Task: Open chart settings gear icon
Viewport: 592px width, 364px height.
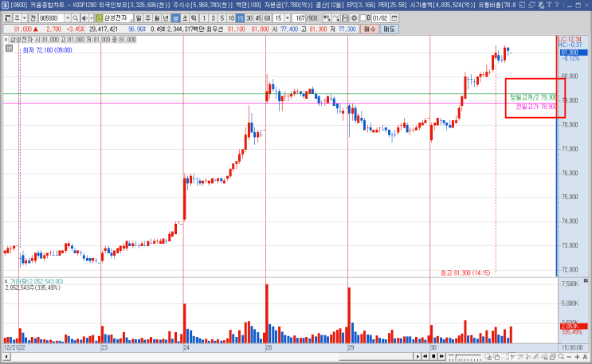Action: (354, 18)
